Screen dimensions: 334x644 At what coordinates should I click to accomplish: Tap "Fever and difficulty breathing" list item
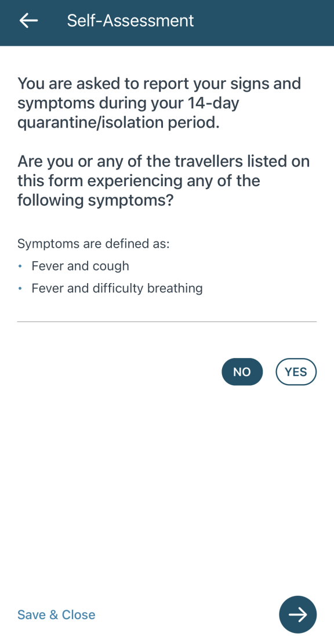(117, 288)
